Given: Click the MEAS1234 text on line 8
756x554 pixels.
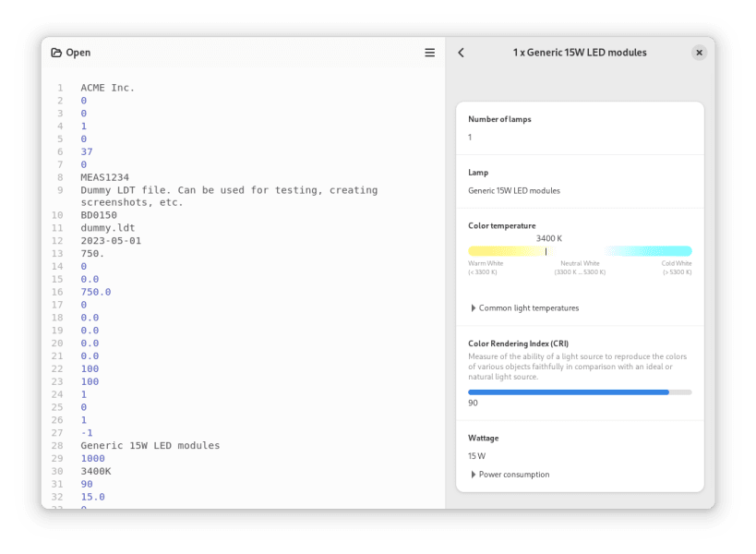Looking at the screenshot, I should (x=104, y=177).
